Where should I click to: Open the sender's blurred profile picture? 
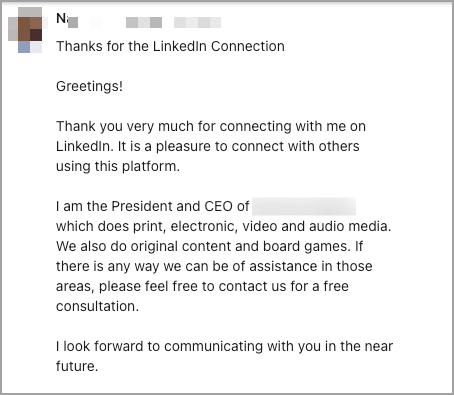point(25,30)
